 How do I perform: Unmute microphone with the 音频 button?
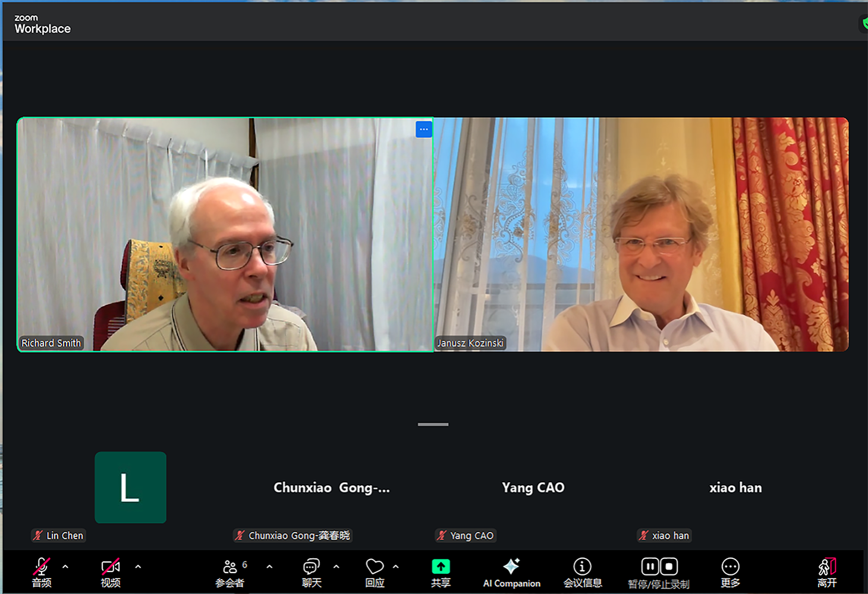pos(42,572)
